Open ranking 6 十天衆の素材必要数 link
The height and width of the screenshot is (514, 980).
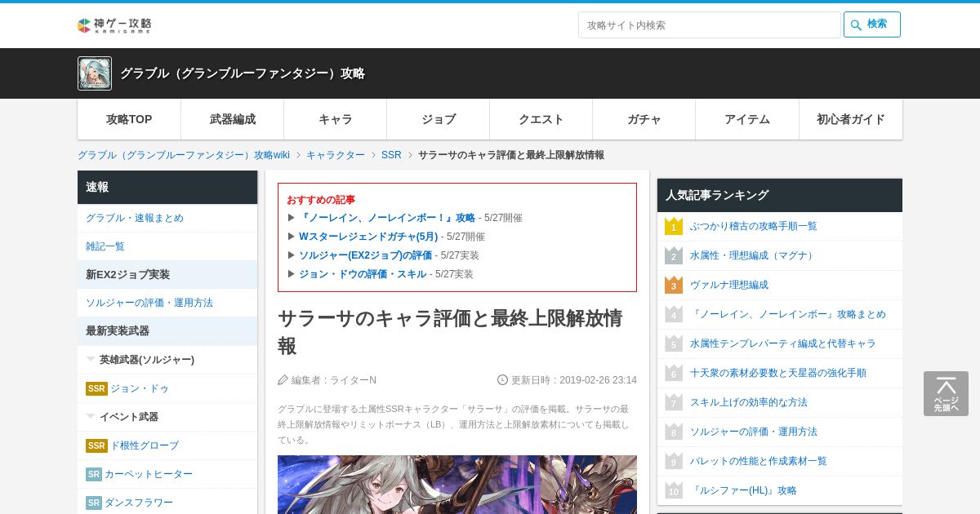[x=777, y=373]
